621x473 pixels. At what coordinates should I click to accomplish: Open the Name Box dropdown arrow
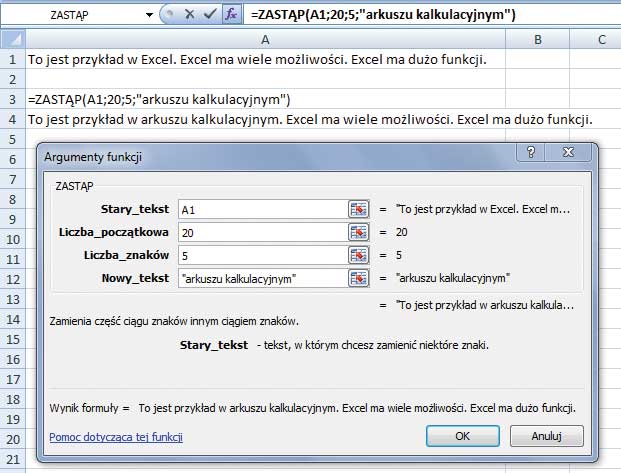150,15
